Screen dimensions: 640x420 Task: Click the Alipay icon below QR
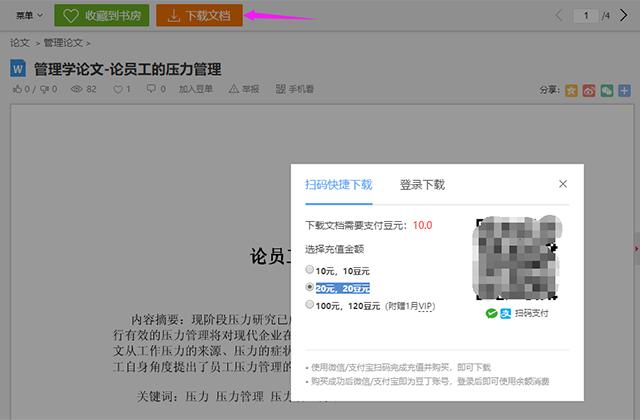506,313
